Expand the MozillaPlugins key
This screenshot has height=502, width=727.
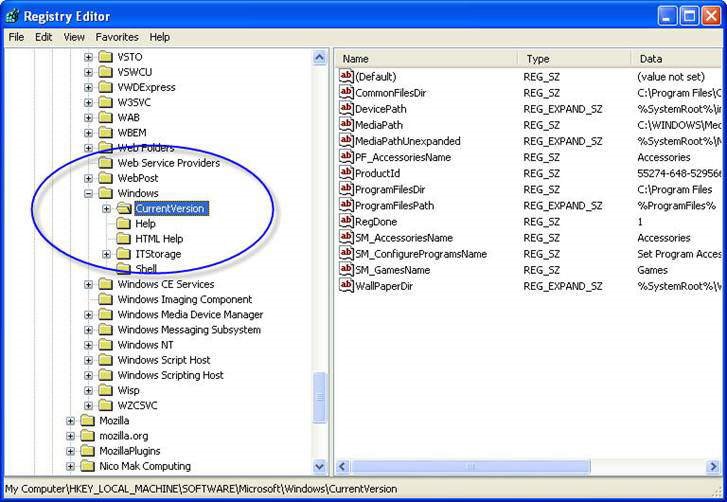point(70,451)
